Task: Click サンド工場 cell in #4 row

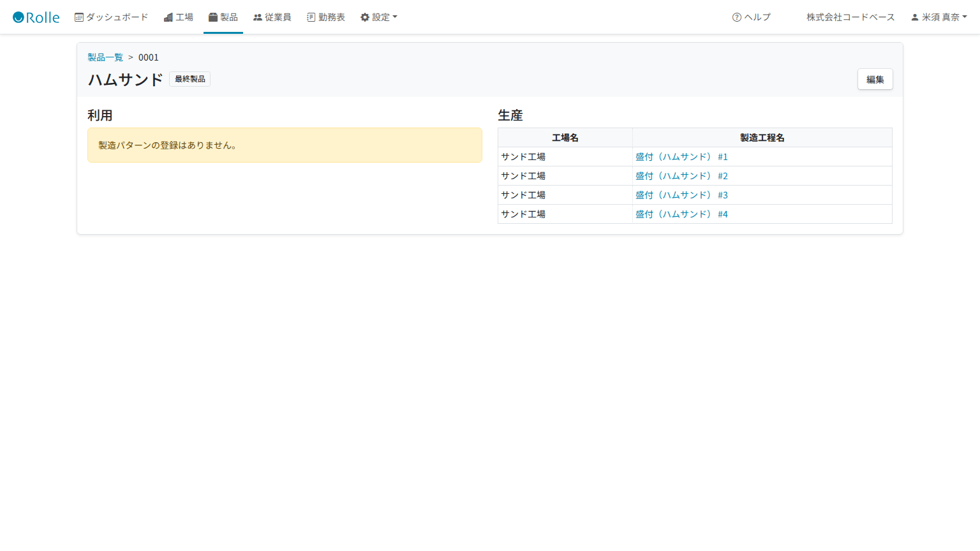Action: [x=565, y=214]
